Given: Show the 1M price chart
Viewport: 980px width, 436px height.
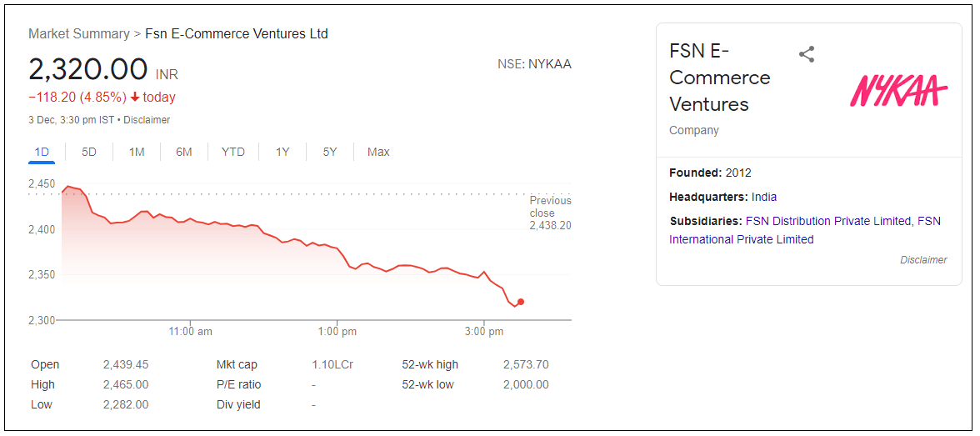Looking at the screenshot, I should (137, 152).
